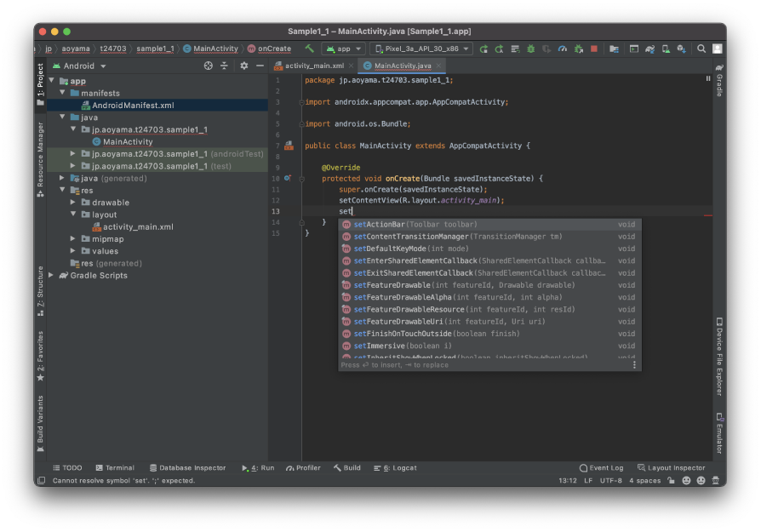This screenshot has width=761, height=532.
Task: Choose setFinishOnTouchOutside completion suggestion
Action: pyautogui.click(x=489, y=334)
